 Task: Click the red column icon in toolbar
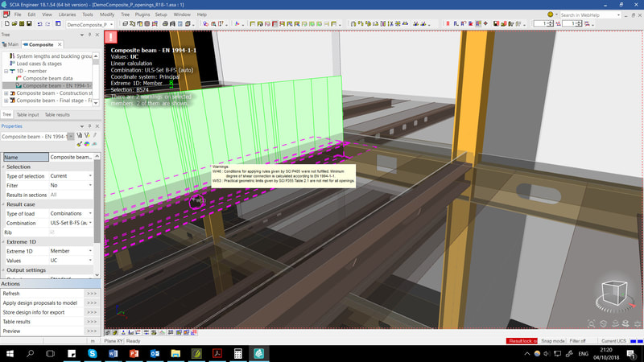(x=448, y=24)
